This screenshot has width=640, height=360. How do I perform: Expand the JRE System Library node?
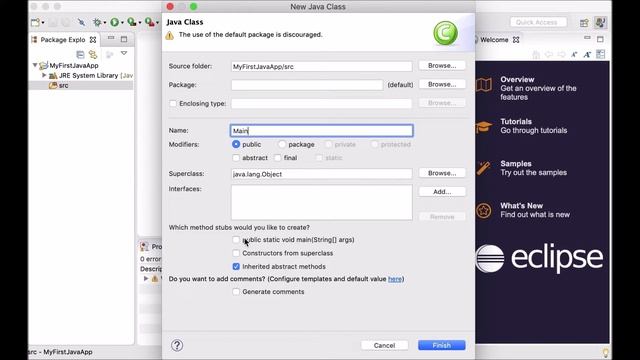click(x=44, y=76)
